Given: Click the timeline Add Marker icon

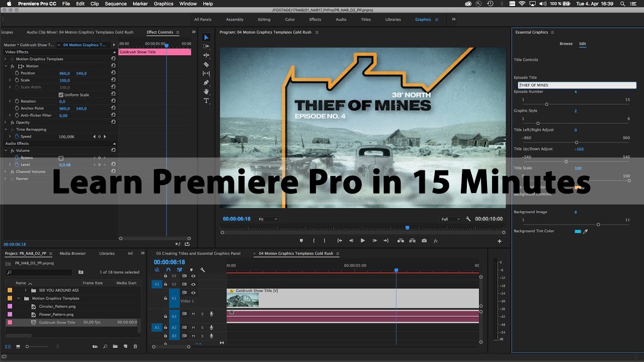Looking at the screenshot, I should point(191,270).
